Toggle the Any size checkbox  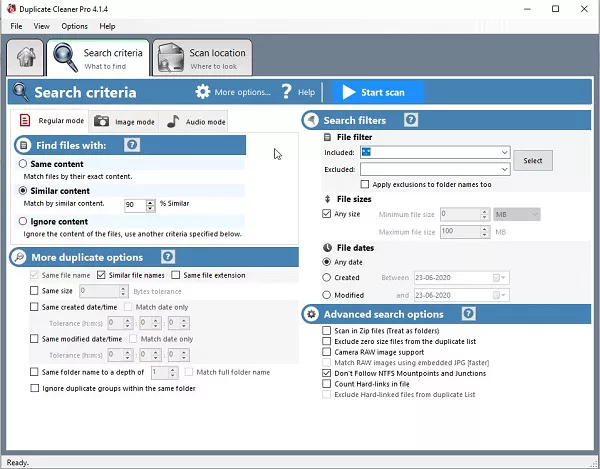327,213
